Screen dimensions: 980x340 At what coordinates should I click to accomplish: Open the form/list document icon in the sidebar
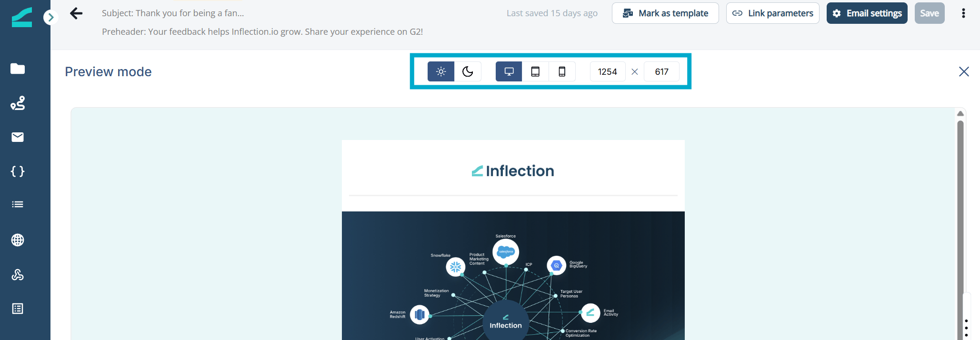tap(18, 309)
